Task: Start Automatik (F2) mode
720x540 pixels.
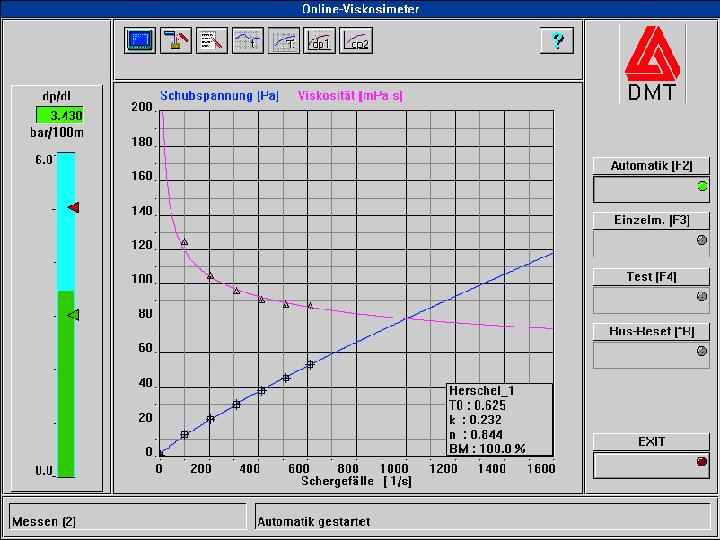Action: point(651,166)
